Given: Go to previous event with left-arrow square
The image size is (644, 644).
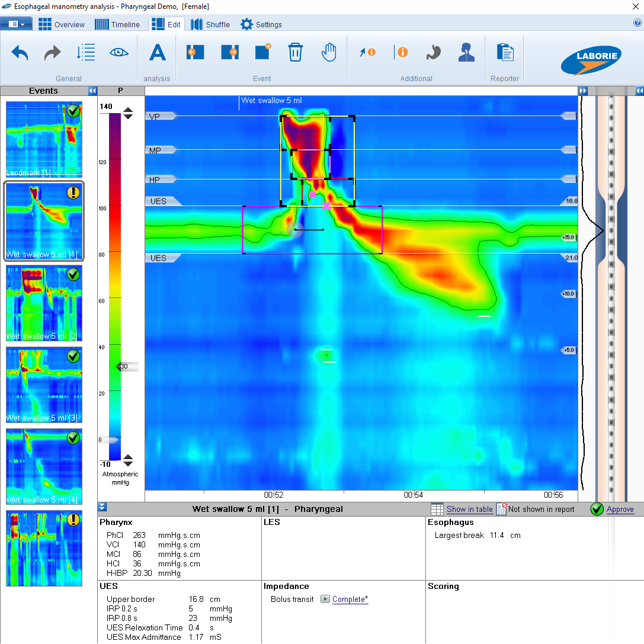Looking at the screenshot, I should click(195, 52).
